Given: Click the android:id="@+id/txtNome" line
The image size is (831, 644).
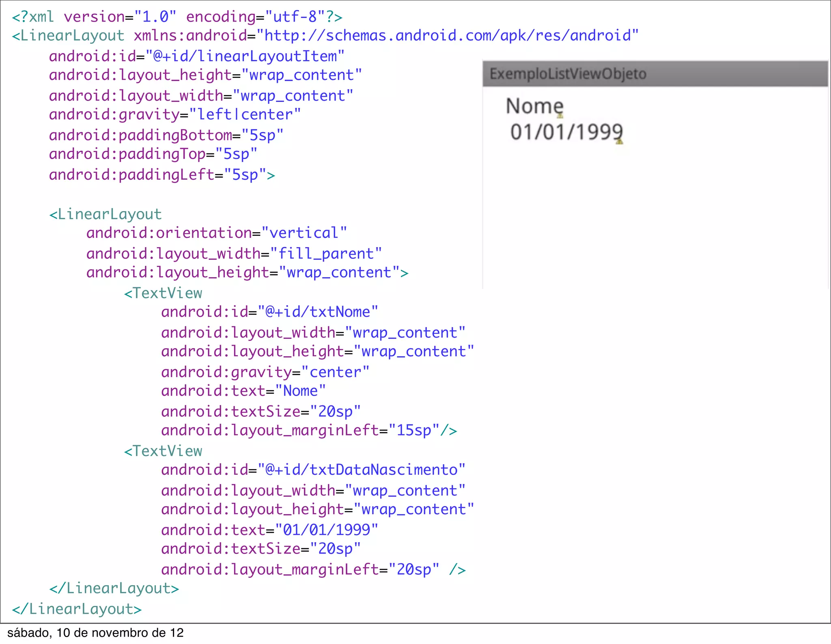Looking at the screenshot, I should tap(270, 312).
